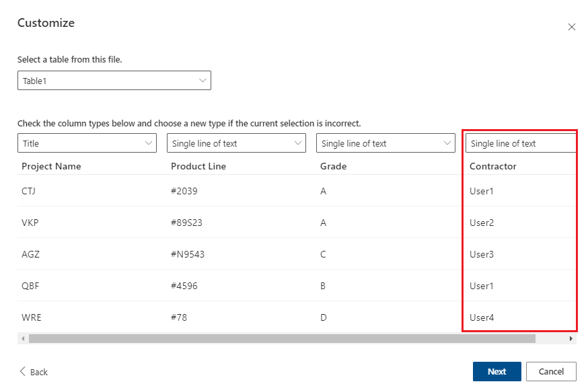This screenshot has width=588, height=388.
Task: Click the Back arrow icon
Action: [x=23, y=371]
